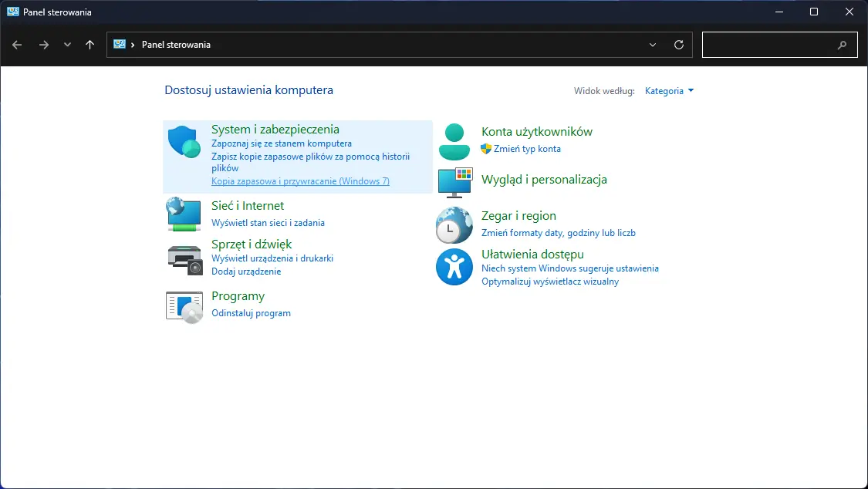Click the Zegar i region clock icon
Viewport: 868px width, 489px height.
point(454,225)
